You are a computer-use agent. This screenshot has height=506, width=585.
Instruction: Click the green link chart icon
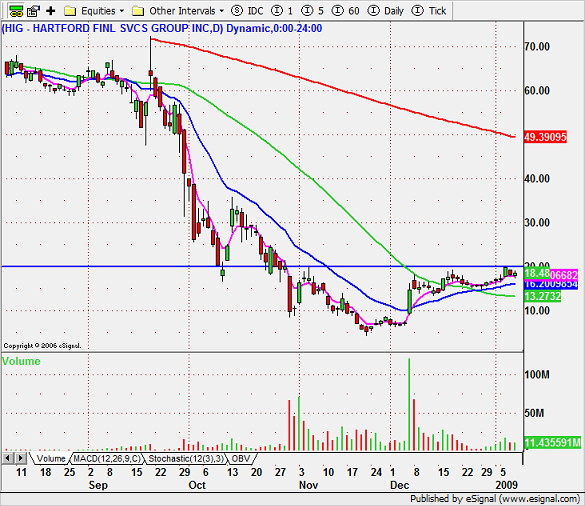(x=15, y=11)
